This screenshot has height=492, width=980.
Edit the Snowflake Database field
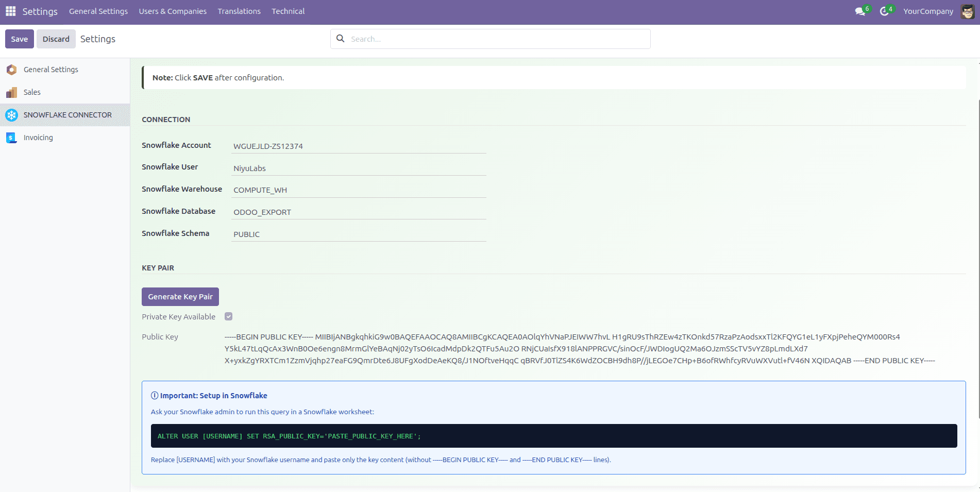click(359, 212)
